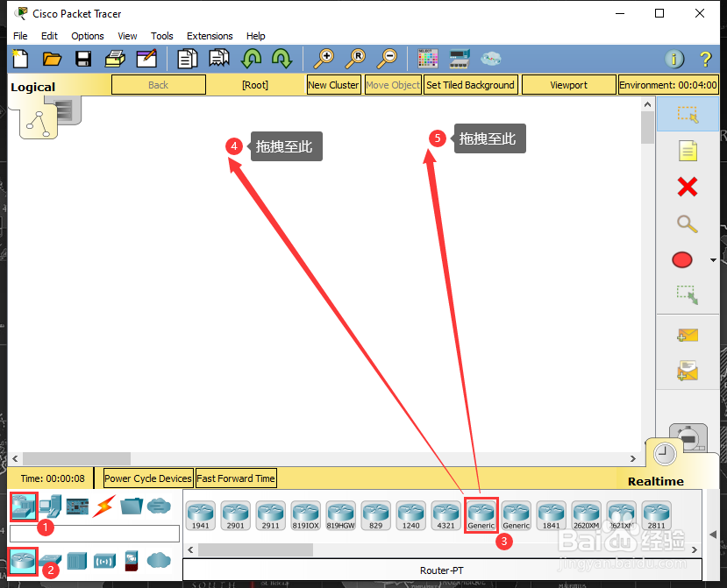Select the Components category
The width and height of the screenshot is (727, 588).
point(77,507)
